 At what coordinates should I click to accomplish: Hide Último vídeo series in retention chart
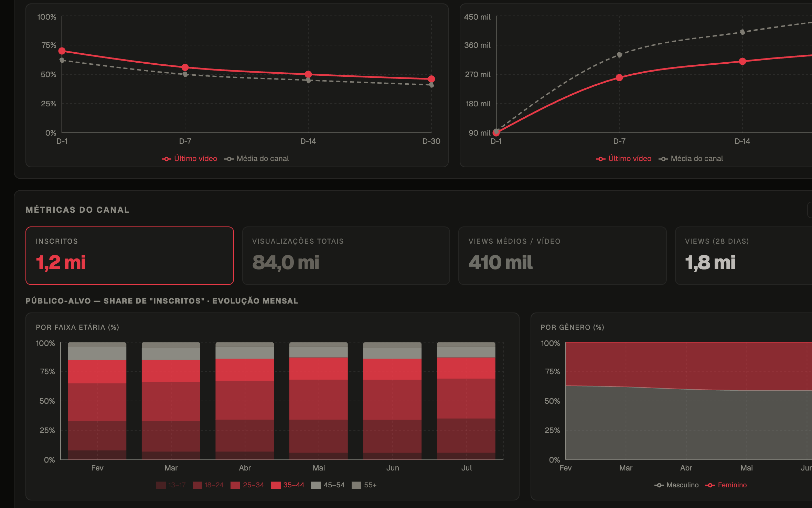[190, 159]
